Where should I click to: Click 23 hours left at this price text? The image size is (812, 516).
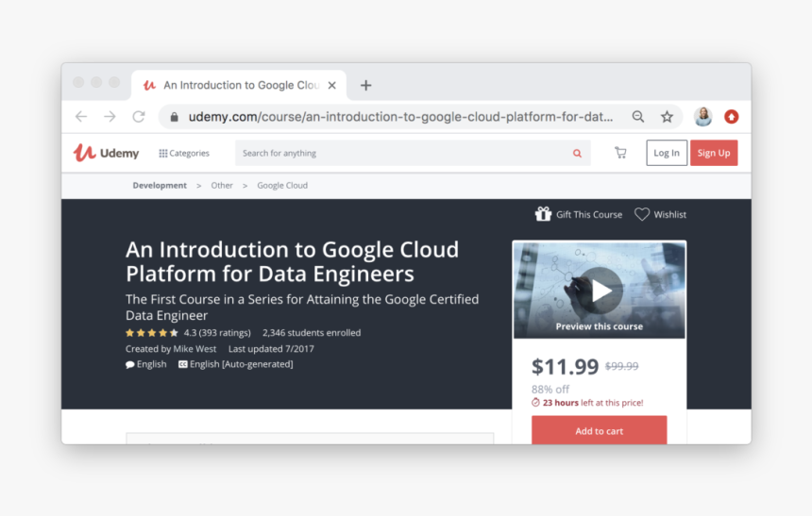(x=592, y=403)
